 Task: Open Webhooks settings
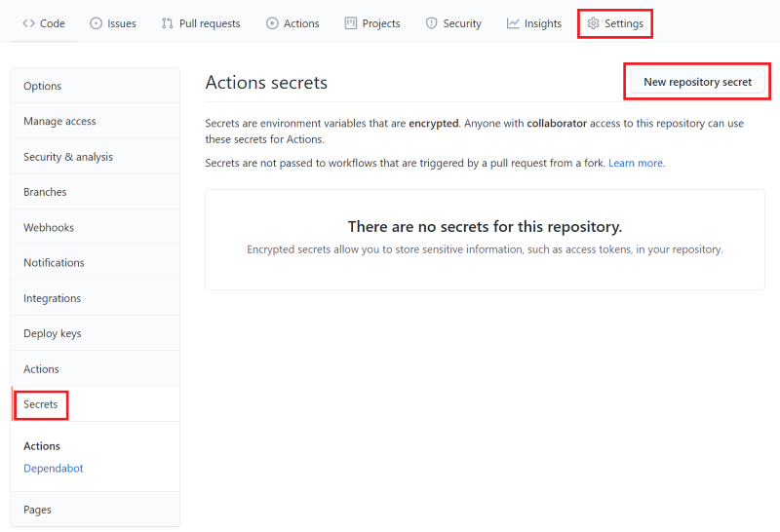click(95, 227)
